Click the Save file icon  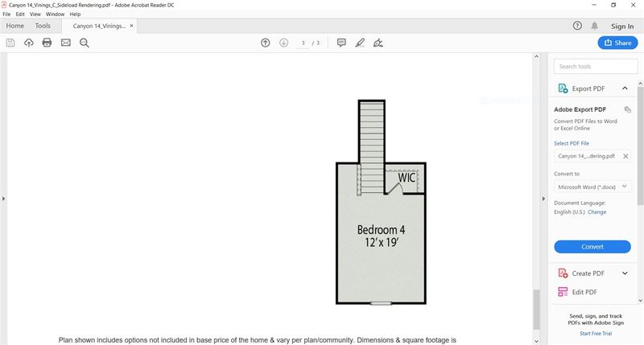(x=10, y=43)
